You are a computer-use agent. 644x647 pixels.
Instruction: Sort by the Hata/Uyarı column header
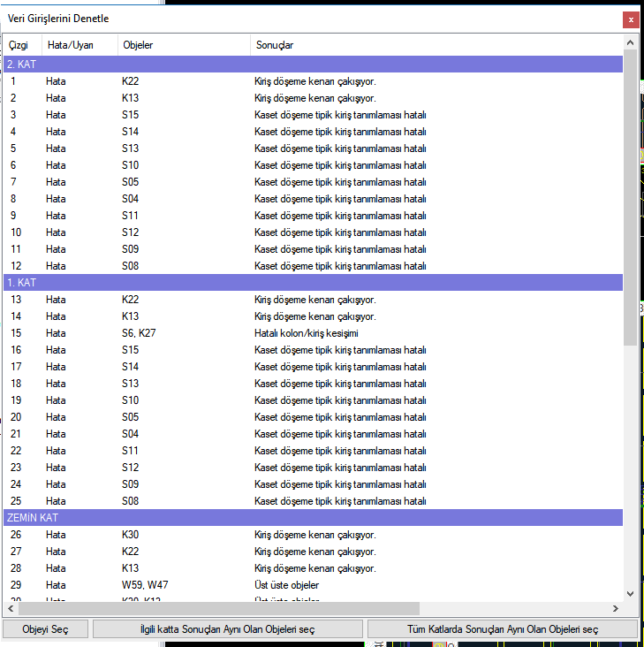pos(80,45)
